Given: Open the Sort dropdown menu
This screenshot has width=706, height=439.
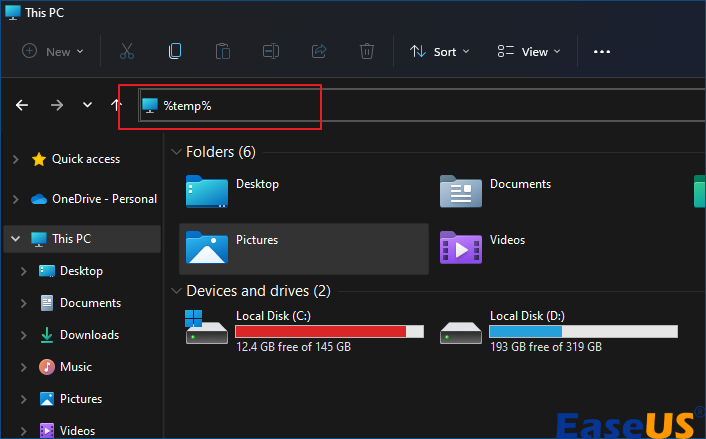Looking at the screenshot, I should [438, 51].
